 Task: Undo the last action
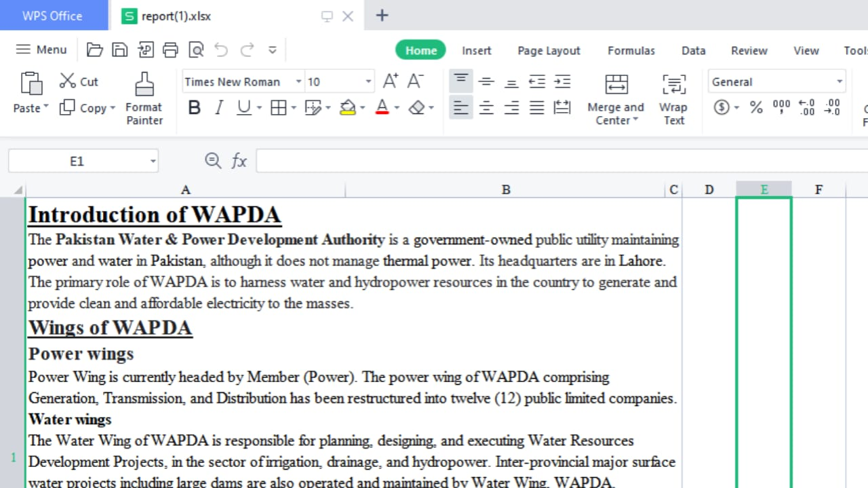coord(221,50)
